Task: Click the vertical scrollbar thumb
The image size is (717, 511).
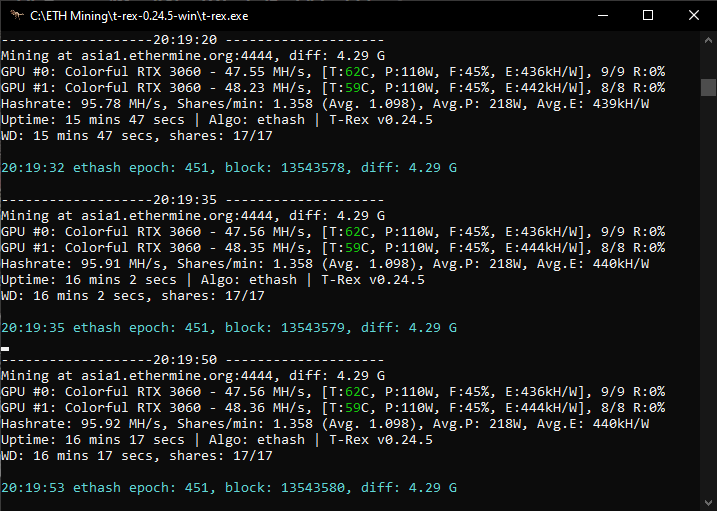Action: pos(708,87)
